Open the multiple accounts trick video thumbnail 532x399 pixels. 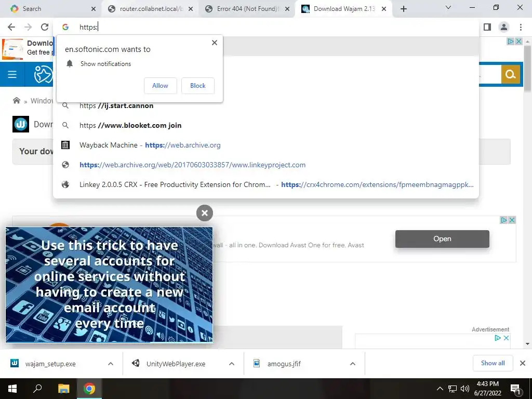[109, 285]
